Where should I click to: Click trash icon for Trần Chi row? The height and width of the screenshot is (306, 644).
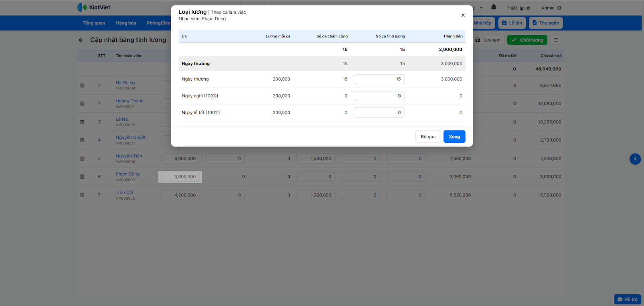point(82,195)
